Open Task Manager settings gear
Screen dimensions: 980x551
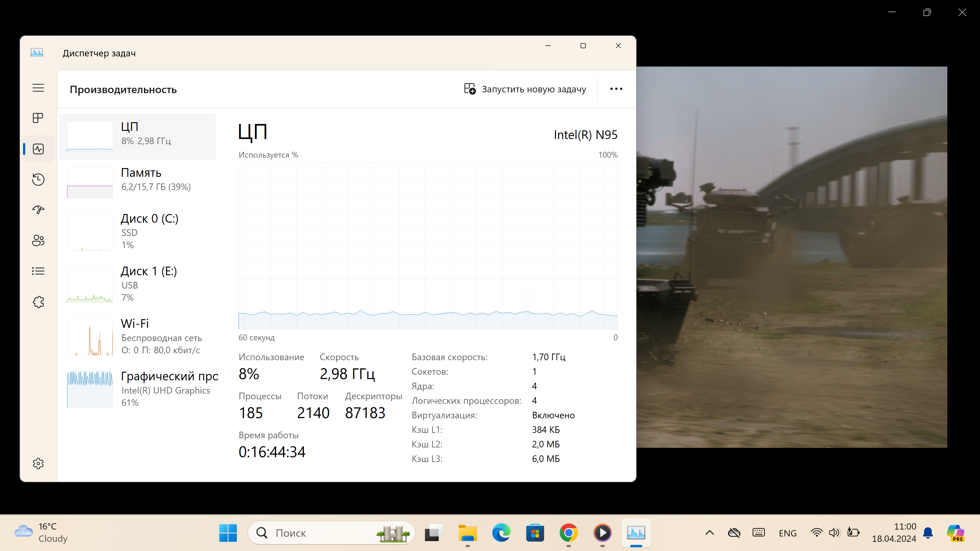[x=38, y=463]
